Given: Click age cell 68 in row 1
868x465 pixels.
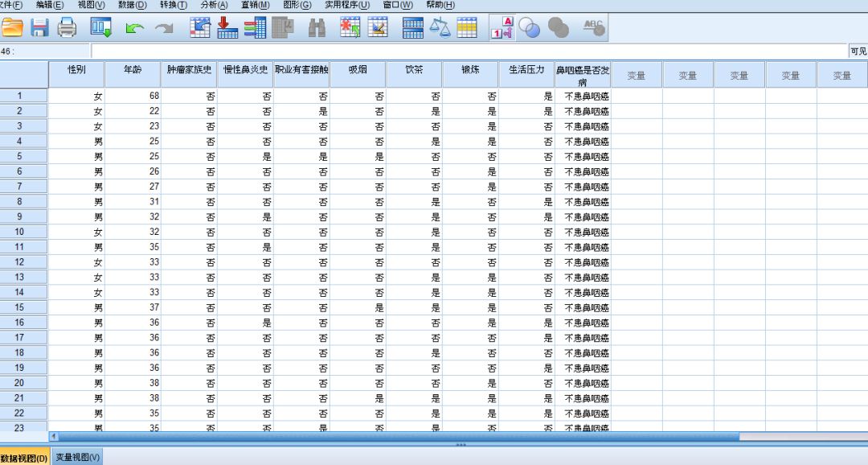Looking at the screenshot, I should [x=133, y=96].
